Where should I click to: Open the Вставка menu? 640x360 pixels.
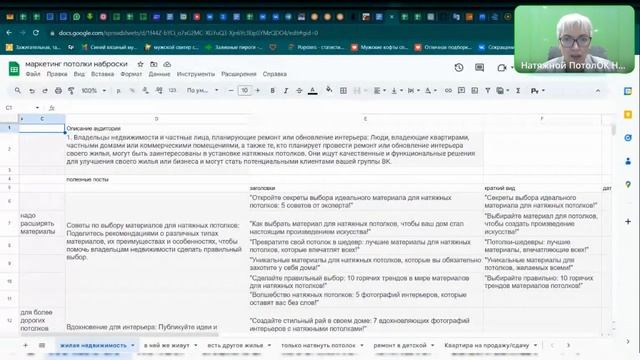pyautogui.click(x=102, y=74)
